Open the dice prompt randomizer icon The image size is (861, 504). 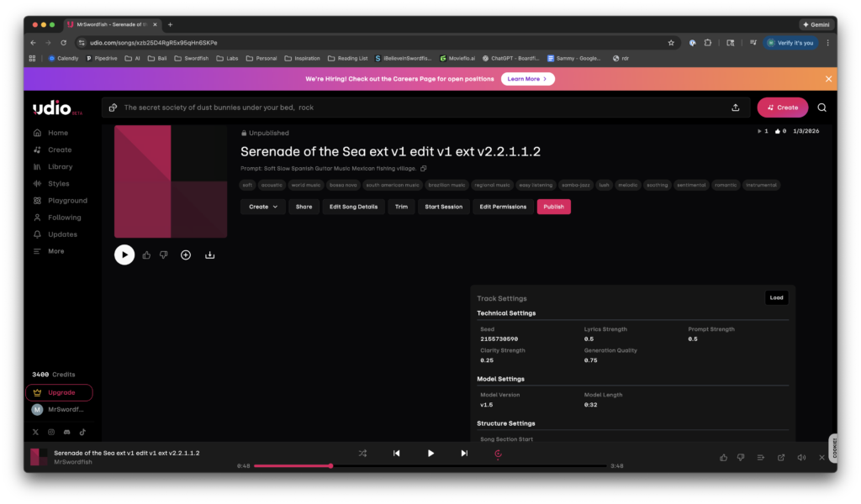(x=112, y=108)
